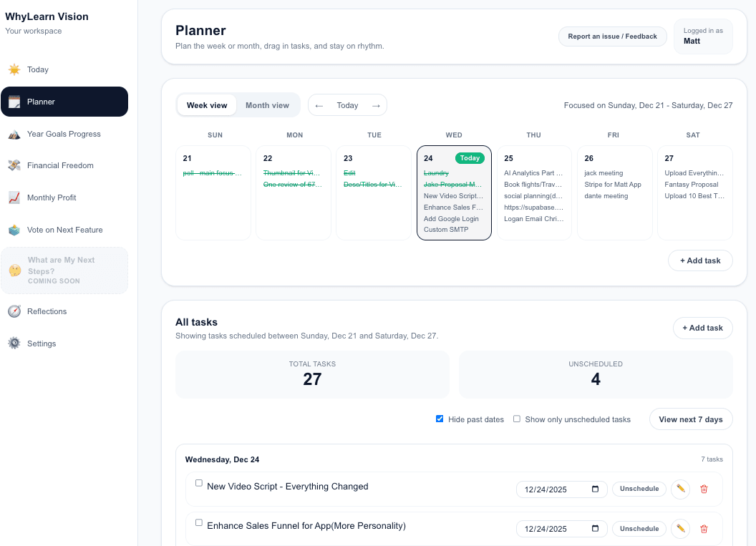Select the Year Goals Progress mountain icon
756x546 pixels.
(14, 134)
